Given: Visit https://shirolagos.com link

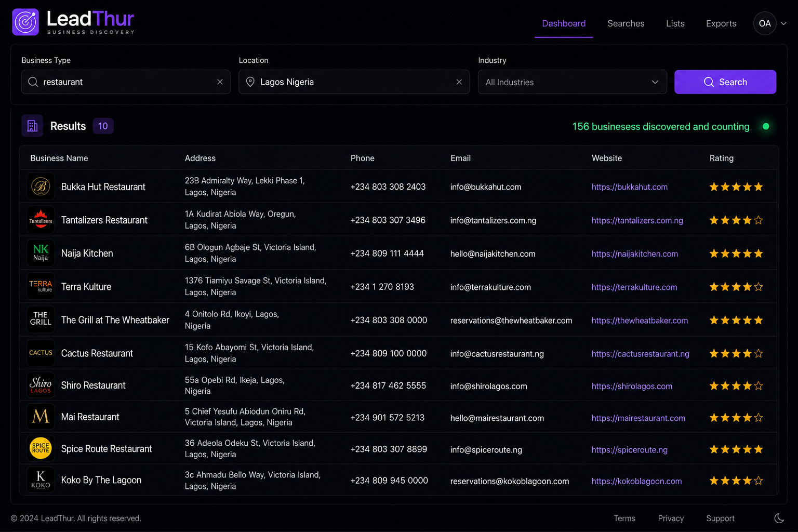Looking at the screenshot, I should pyautogui.click(x=632, y=386).
